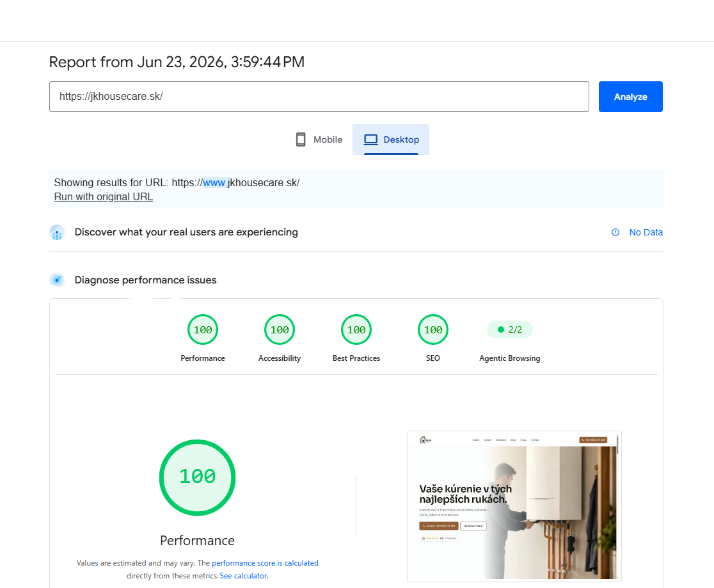
Task: Jump to Performance score gauge at top
Action: point(203,330)
